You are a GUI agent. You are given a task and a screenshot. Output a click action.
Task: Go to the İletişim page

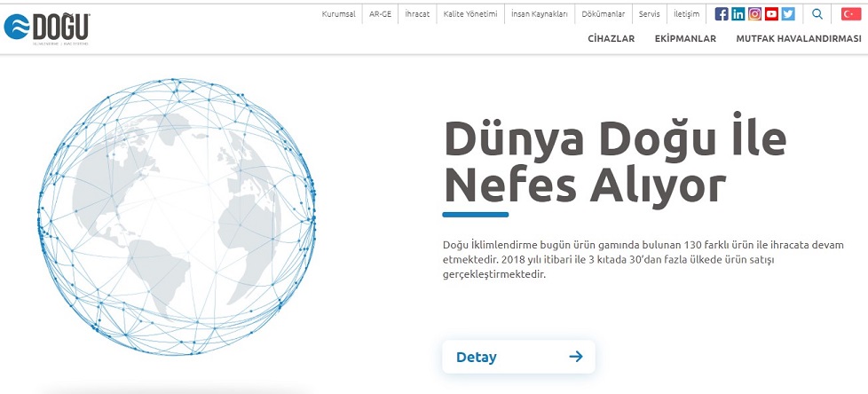(686, 14)
